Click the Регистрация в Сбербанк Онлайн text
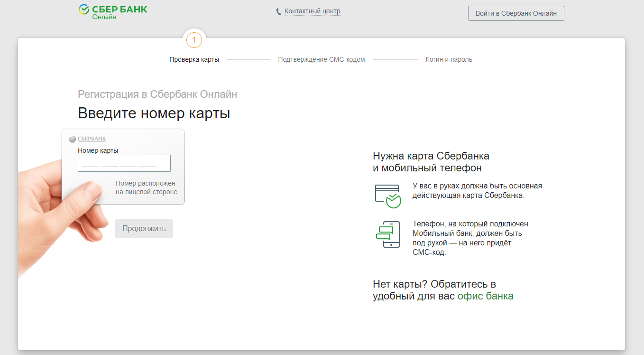The image size is (644, 355). (x=157, y=94)
